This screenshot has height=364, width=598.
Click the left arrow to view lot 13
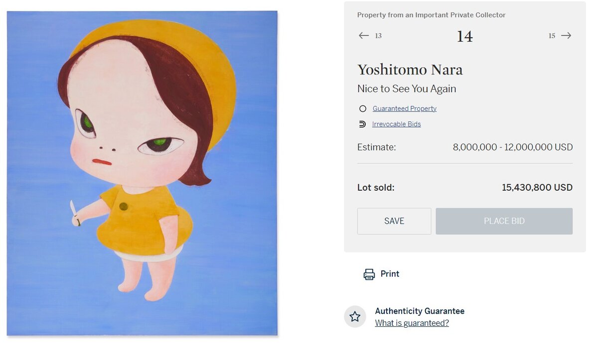(364, 35)
